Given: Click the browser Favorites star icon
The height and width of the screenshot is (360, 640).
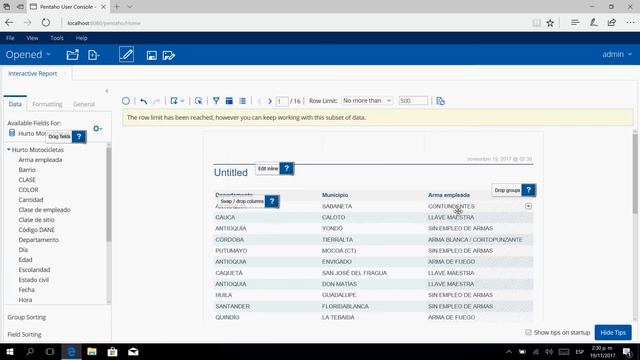Looking at the screenshot, I should point(550,23).
